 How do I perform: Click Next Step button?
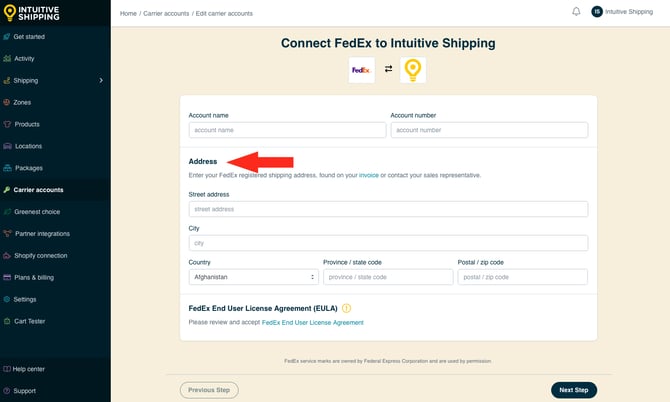point(573,390)
